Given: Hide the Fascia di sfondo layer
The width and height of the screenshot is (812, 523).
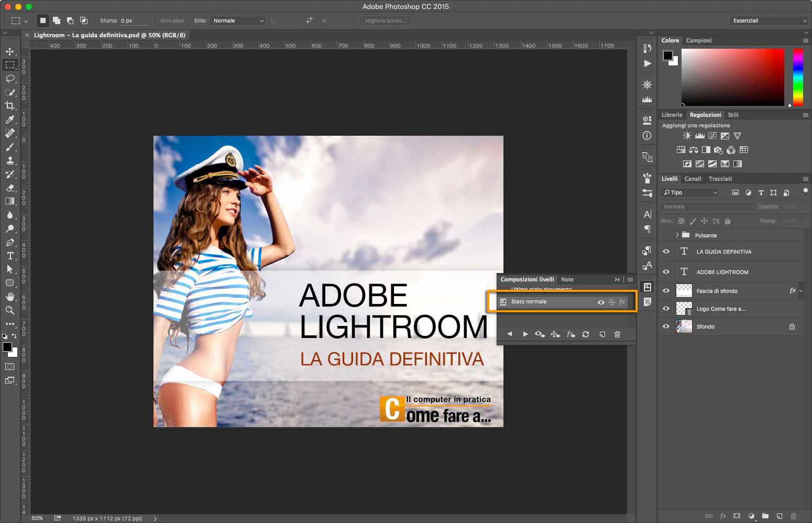Looking at the screenshot, I should point(666,291).
